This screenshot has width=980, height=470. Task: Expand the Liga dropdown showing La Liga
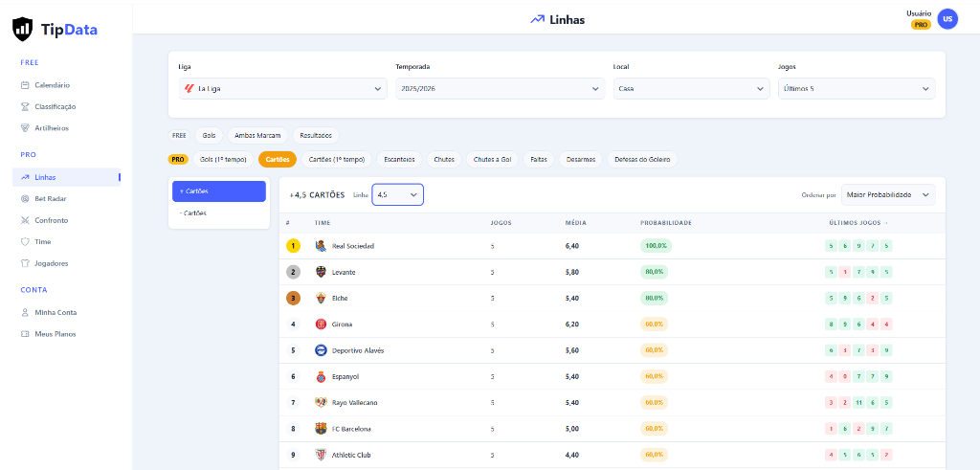282,89
